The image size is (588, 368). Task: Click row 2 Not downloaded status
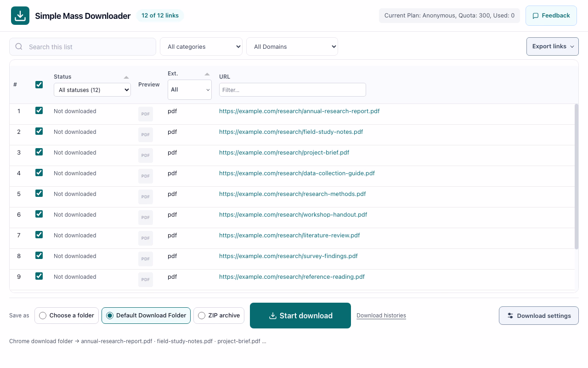tap(75, 132)
